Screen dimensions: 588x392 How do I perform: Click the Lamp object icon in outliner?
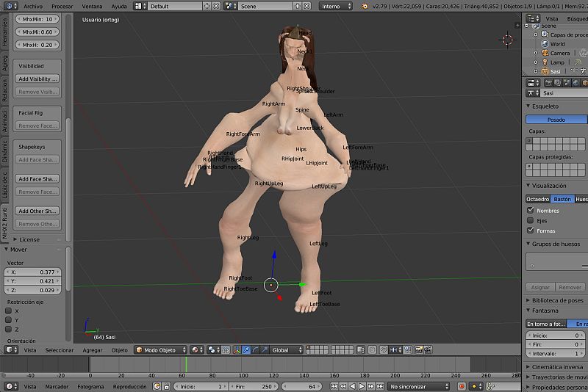(545, 62)
